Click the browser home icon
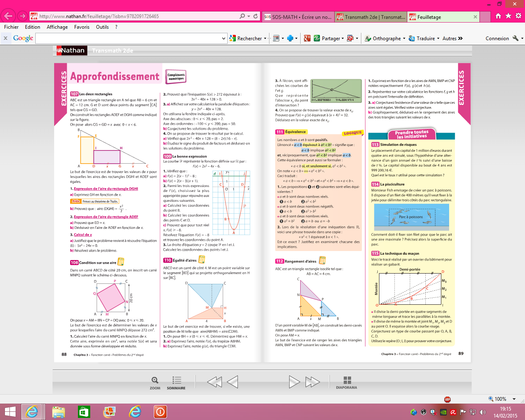Image resolution: width=525 pixels, height=420 pixels. pos(498,16)
